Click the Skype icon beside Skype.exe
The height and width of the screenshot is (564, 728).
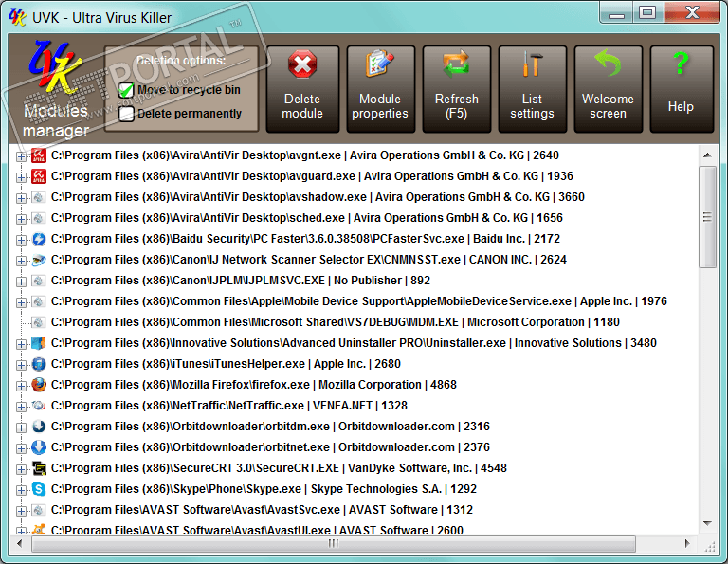tap(39, 489)
